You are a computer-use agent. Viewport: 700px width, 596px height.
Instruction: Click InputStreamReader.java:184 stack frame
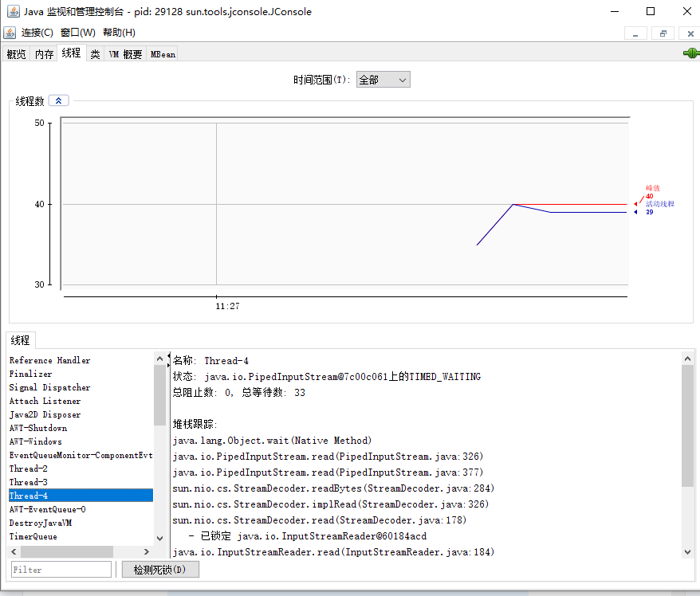333,552
